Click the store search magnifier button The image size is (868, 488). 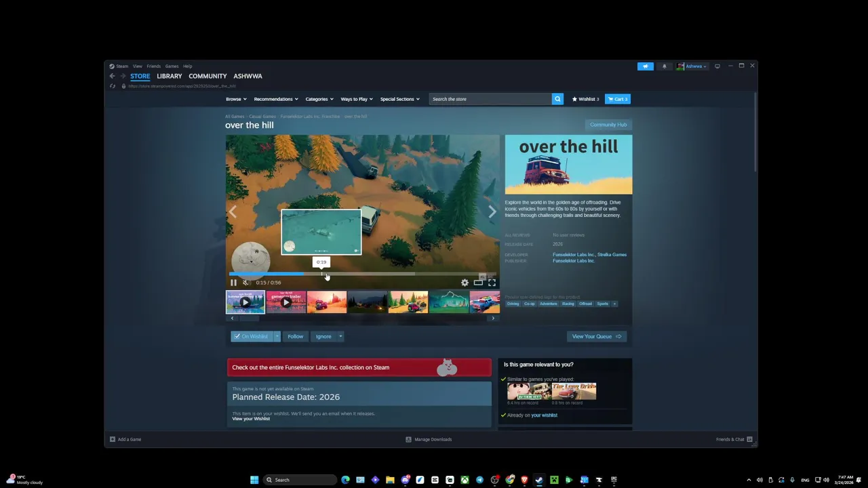(557, 99)
